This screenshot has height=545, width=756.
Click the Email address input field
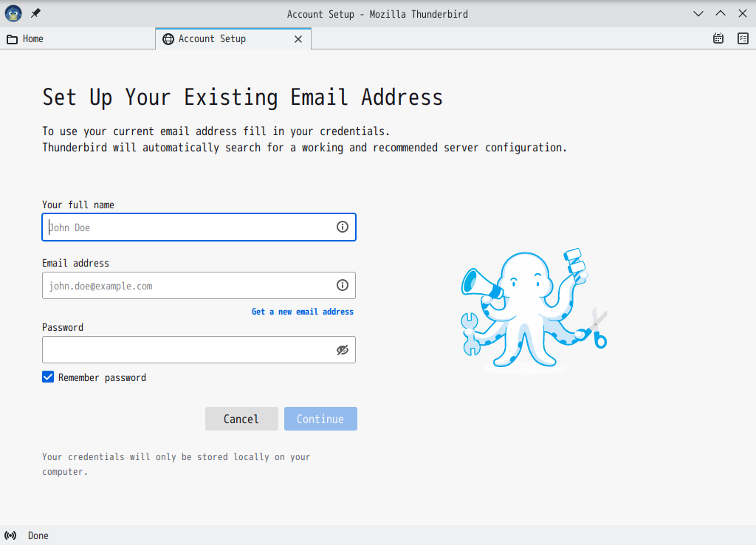coord(199,286)
